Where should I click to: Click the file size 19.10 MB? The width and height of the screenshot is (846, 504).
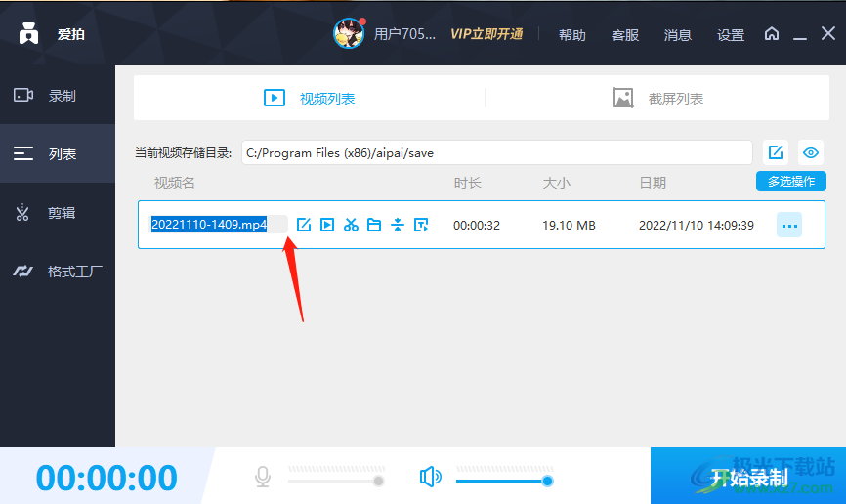click(569, 225)
